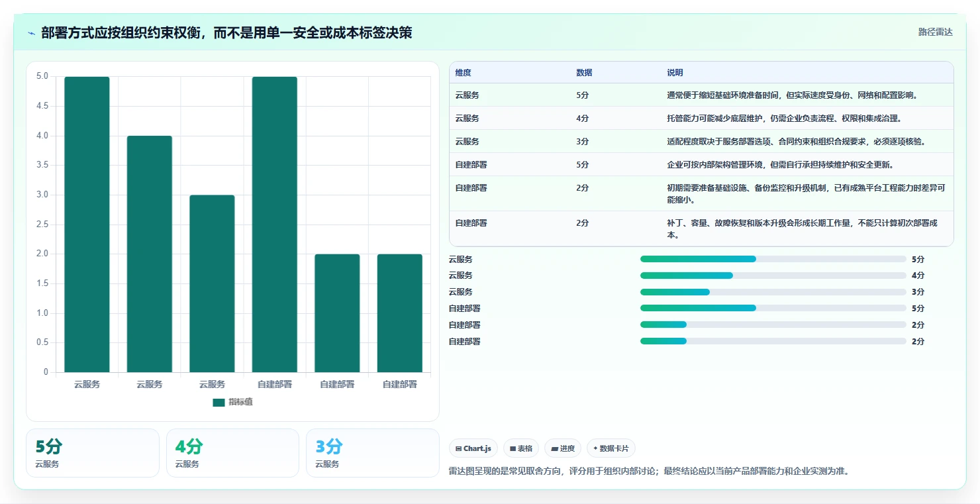Click the 云服务 5分 progress bar
980x504 pixels.
tap(773, 259)
